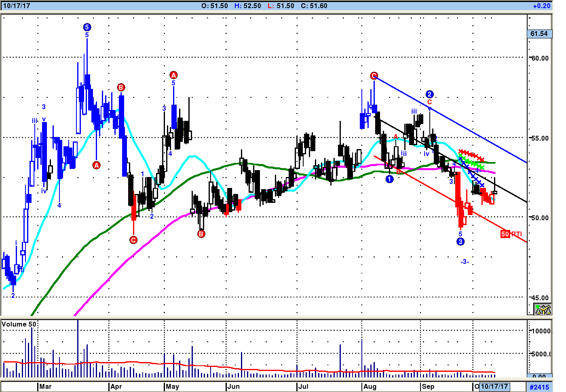Click the 45.00 price axis label
The width and height of the screenshot is (566, 392).
point(540,298)
